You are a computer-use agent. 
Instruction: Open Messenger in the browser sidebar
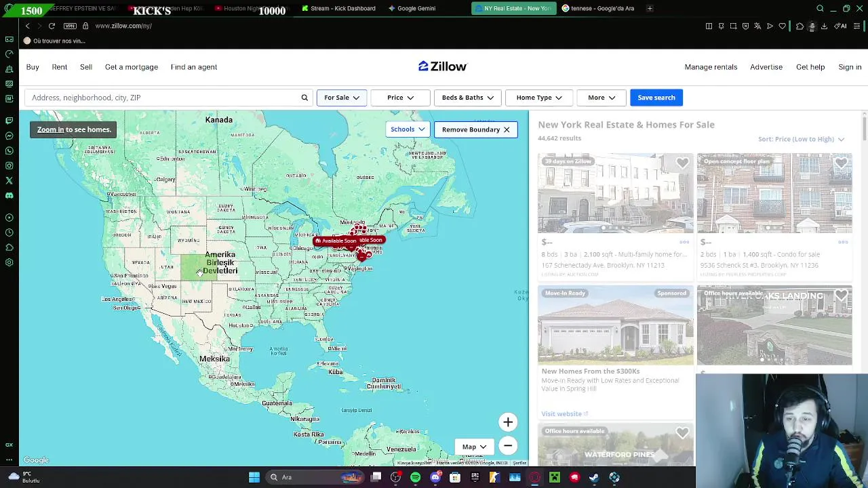tap(9, 136)
